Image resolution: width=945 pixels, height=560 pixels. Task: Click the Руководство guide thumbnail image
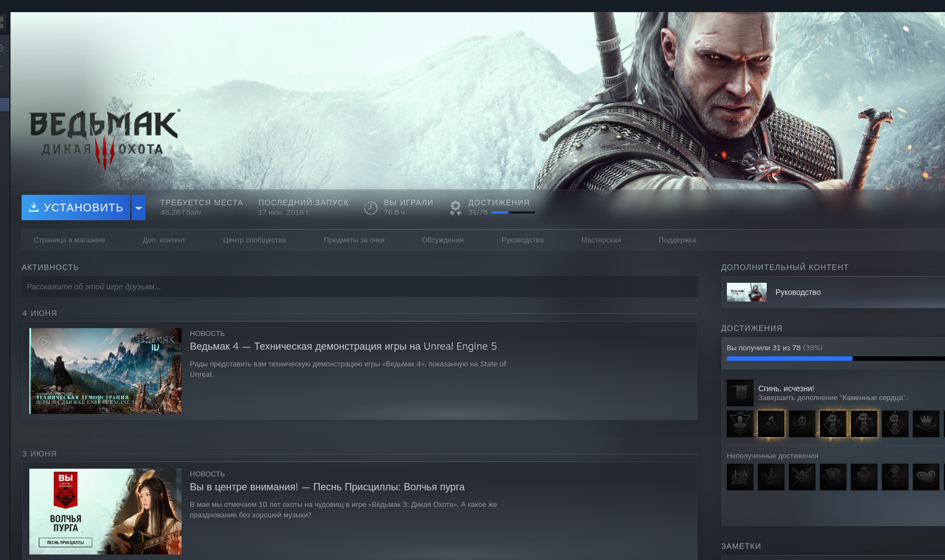pos(747,292)
